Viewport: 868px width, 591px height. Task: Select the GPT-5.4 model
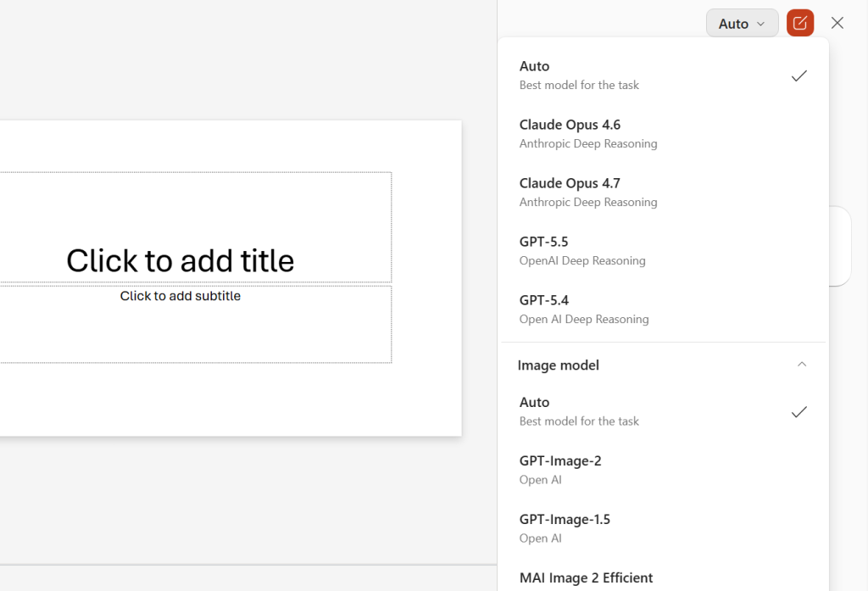point(663,309)
